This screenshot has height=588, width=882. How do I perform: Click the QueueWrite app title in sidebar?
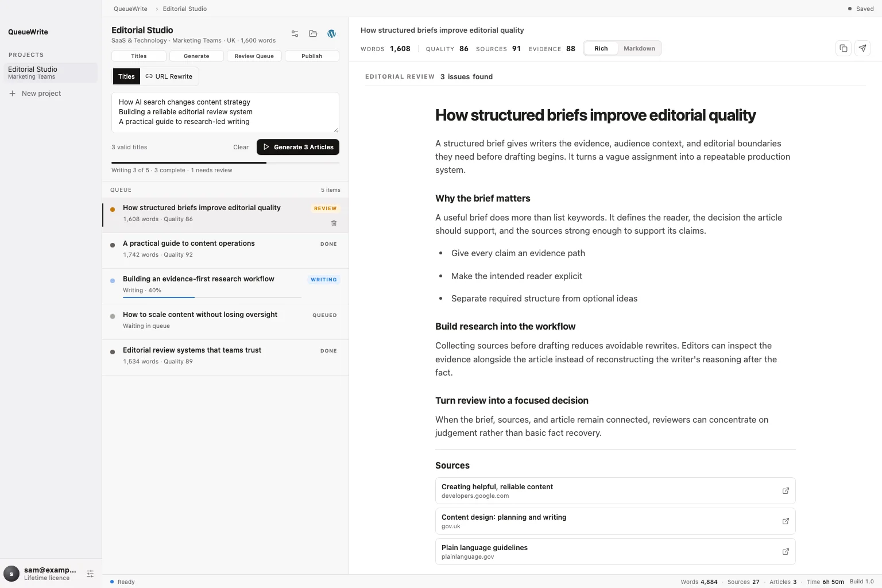[x=28, y=32]
